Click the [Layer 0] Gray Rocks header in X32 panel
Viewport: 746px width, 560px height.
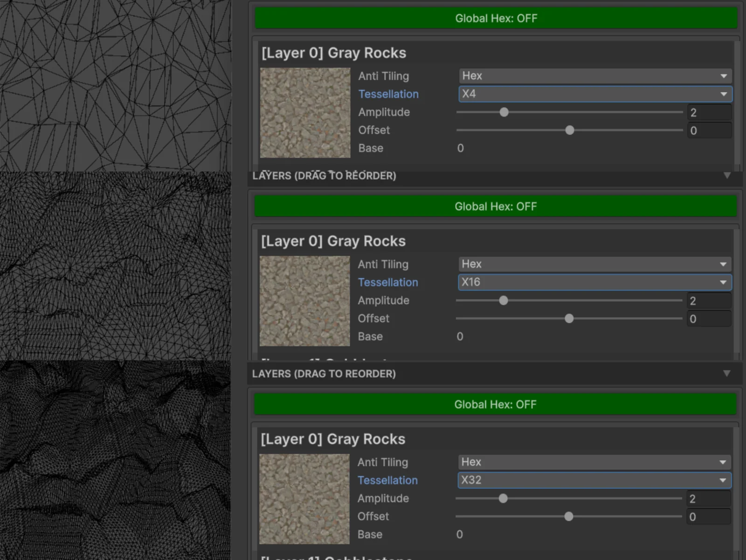333,439
